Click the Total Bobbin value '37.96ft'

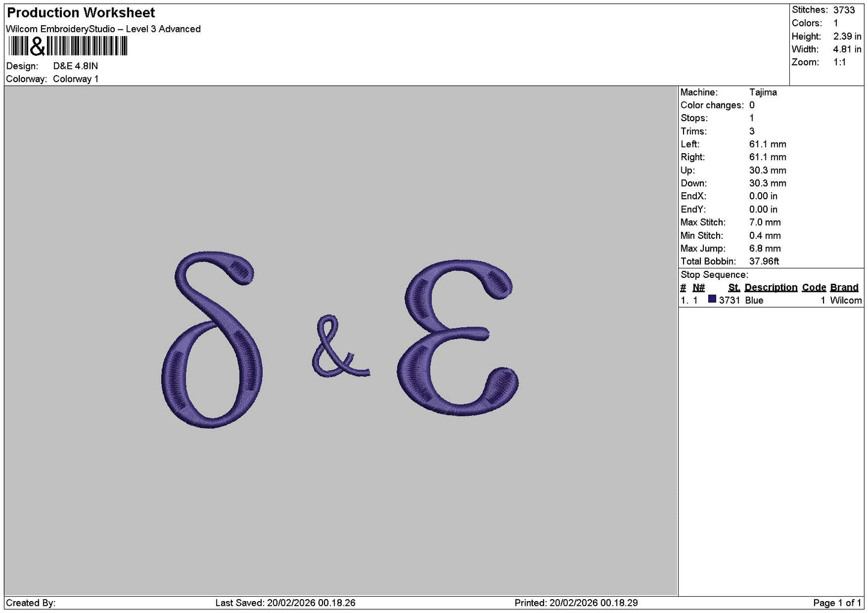(764, 262)
